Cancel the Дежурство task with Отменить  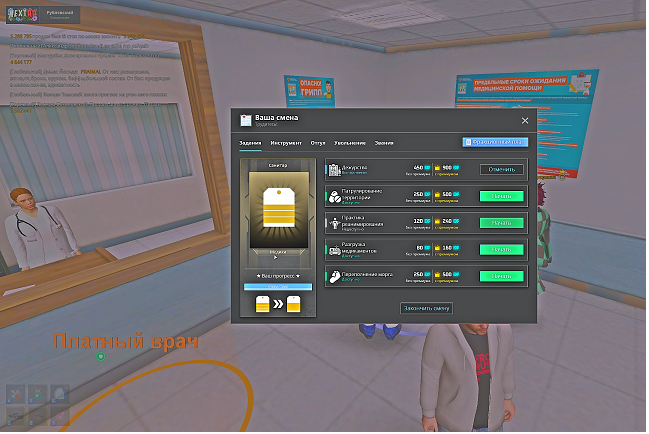click(x=503, y=170)
